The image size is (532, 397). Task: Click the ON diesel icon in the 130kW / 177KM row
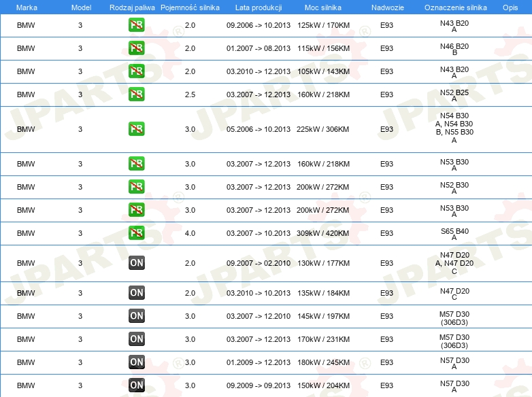click(136, 263)
